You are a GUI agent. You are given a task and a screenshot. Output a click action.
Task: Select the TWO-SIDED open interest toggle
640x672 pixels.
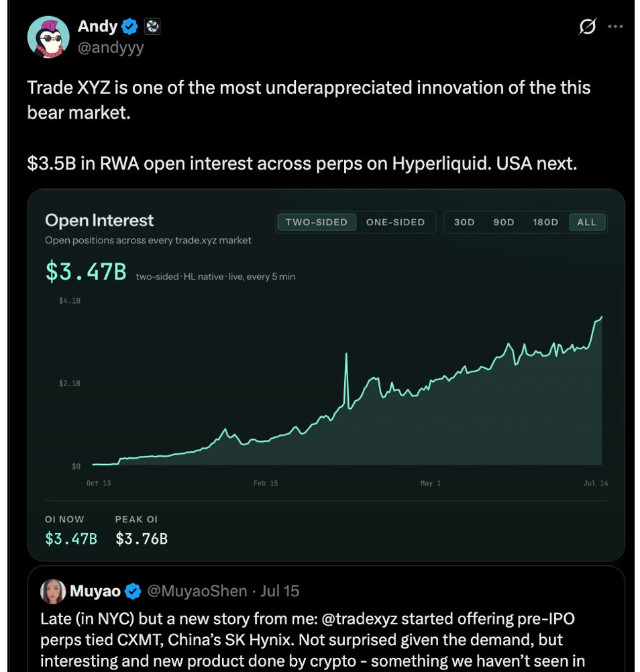pyautogui.click(x=317, y=222)
